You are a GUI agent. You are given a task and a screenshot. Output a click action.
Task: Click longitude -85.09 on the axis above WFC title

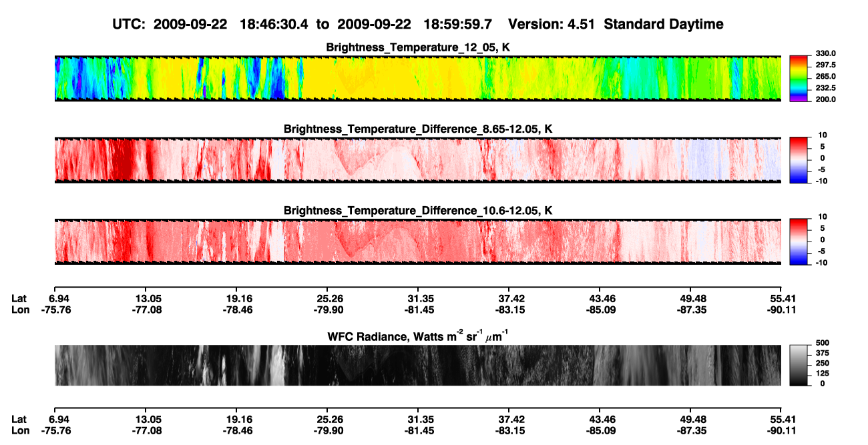602,310
